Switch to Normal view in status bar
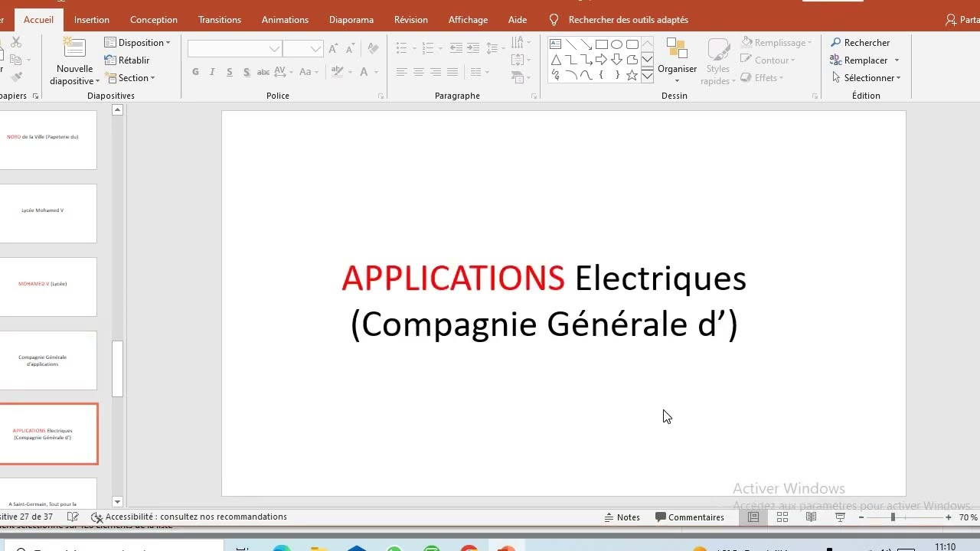The width and height of the screenshot is (980, 551). pos(753,517)
